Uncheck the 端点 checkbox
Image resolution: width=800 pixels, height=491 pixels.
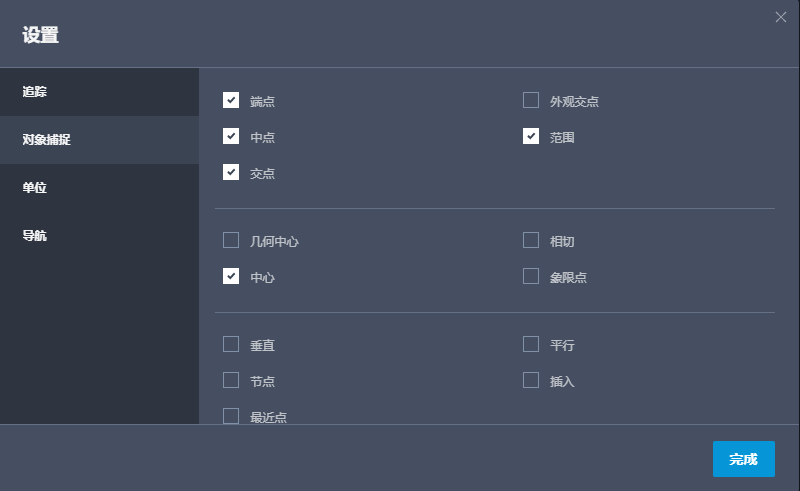tap(231, 100)
